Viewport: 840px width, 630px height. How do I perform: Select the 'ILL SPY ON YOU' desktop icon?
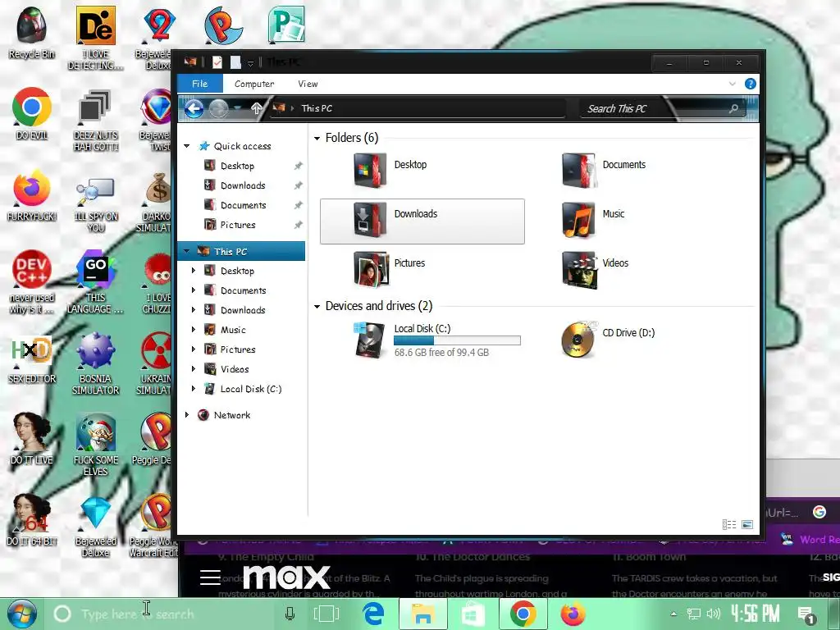point(95,204)
